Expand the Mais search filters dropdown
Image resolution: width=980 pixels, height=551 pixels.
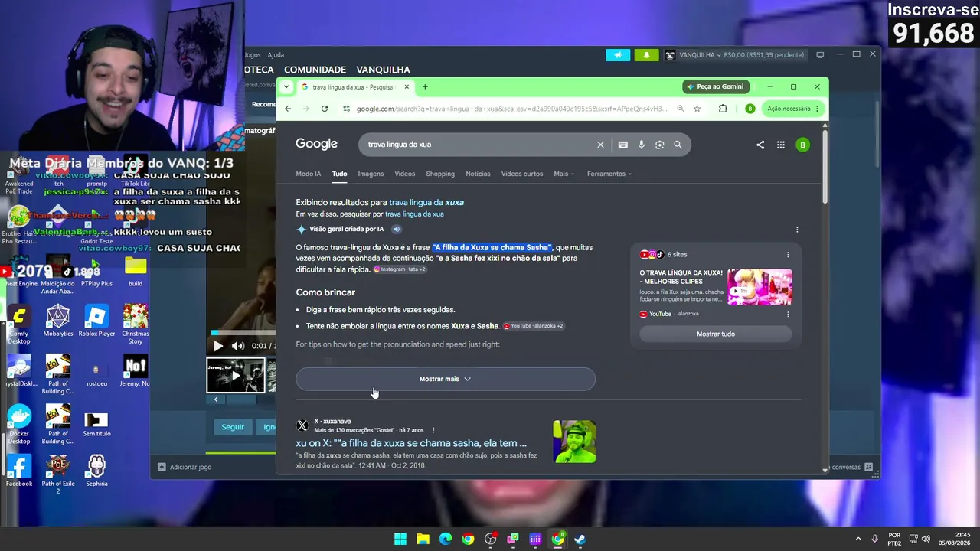coord(563,174)
